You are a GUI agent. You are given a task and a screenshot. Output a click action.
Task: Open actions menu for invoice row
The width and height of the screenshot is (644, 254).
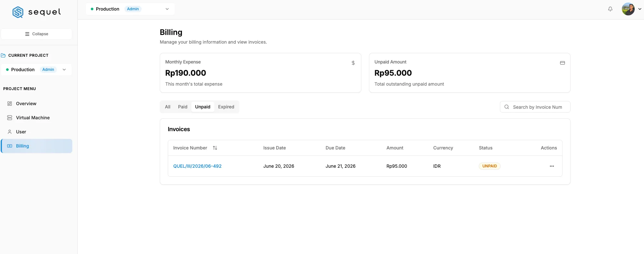[x=552, y=166]
